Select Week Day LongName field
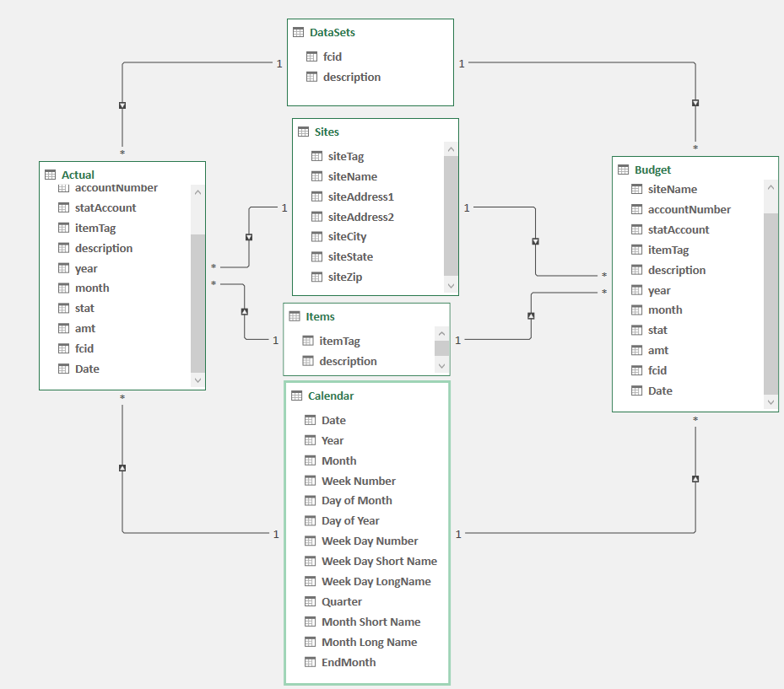 click(x=376, y=582)
